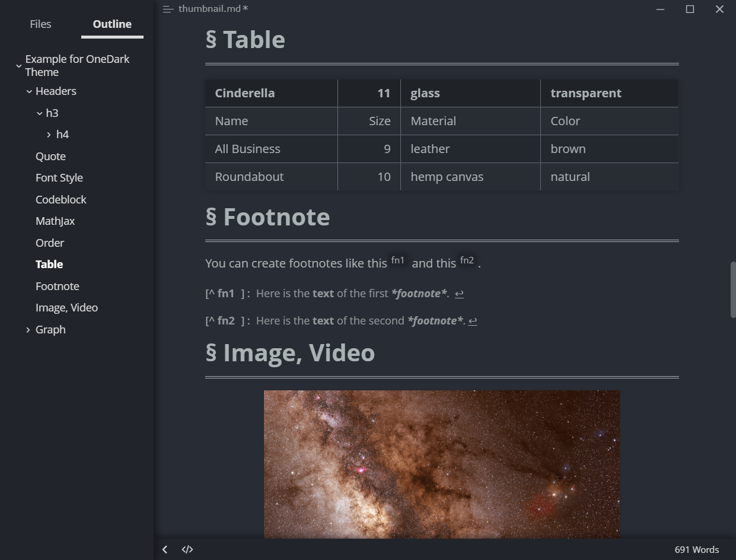Jump to Codeblock in outline
Viewport: 736px width, 560px height.
coord(61,200)
